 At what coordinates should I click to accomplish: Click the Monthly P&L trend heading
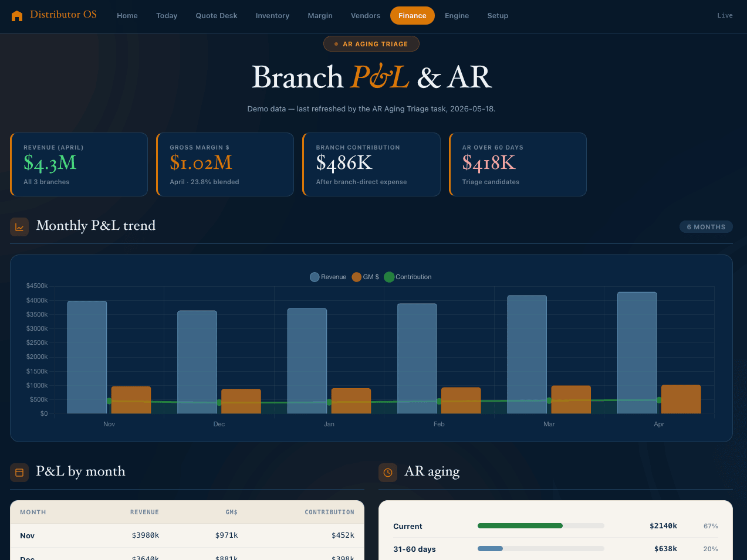pos(96,226)
